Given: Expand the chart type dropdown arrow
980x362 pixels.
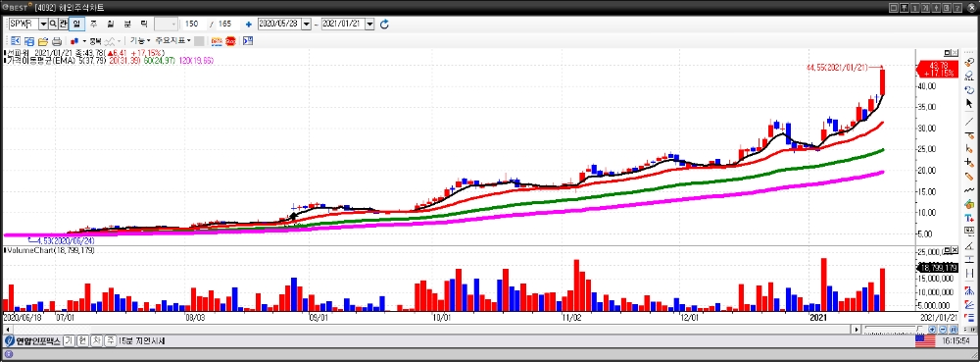Looking at the screenshot, I should [x=84, y=41].
